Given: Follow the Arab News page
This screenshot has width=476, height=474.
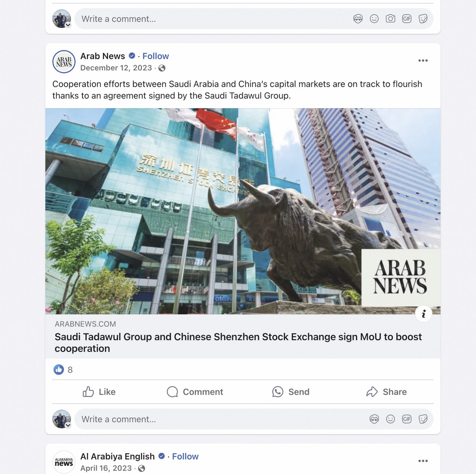Looking at the screenshot, I should point(155,56).
